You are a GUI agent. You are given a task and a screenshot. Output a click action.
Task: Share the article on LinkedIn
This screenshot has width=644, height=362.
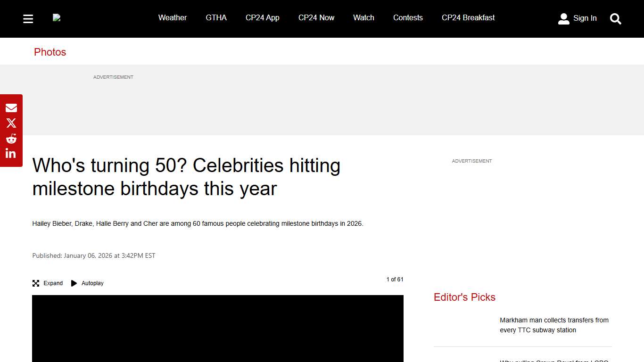point(11,153)
